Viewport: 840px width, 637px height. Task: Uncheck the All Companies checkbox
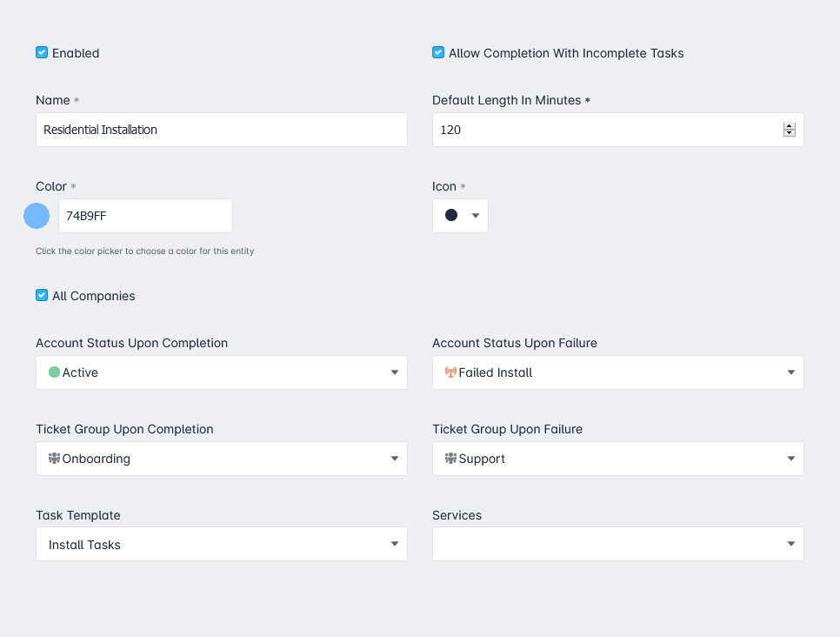coord(42,296)
